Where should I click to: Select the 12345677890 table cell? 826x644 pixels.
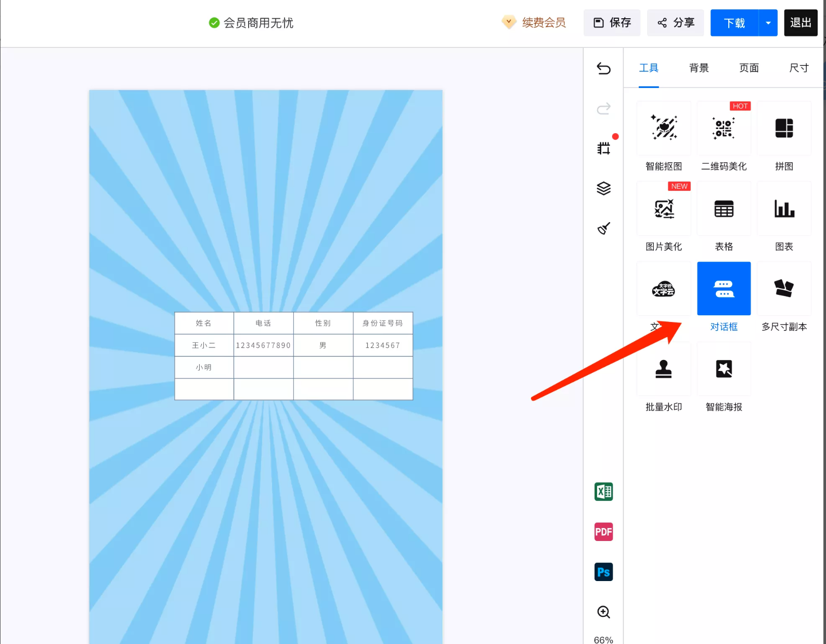264,345
